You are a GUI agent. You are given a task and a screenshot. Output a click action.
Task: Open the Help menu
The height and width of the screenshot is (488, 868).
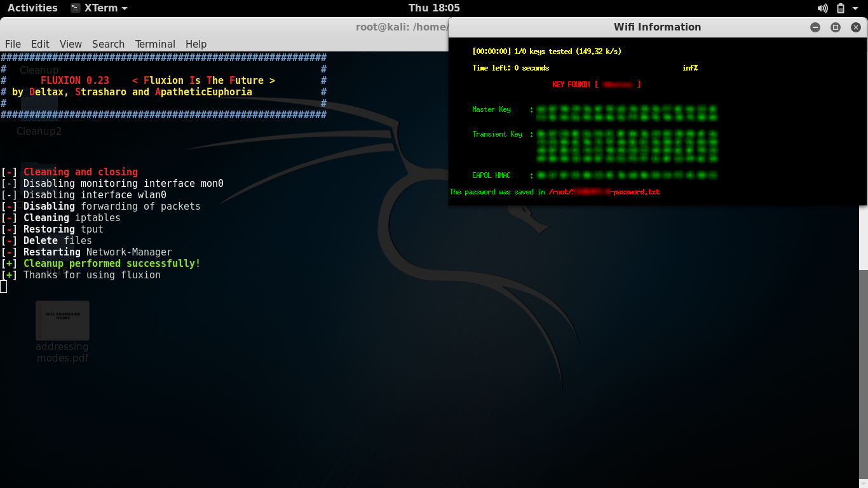196,44
